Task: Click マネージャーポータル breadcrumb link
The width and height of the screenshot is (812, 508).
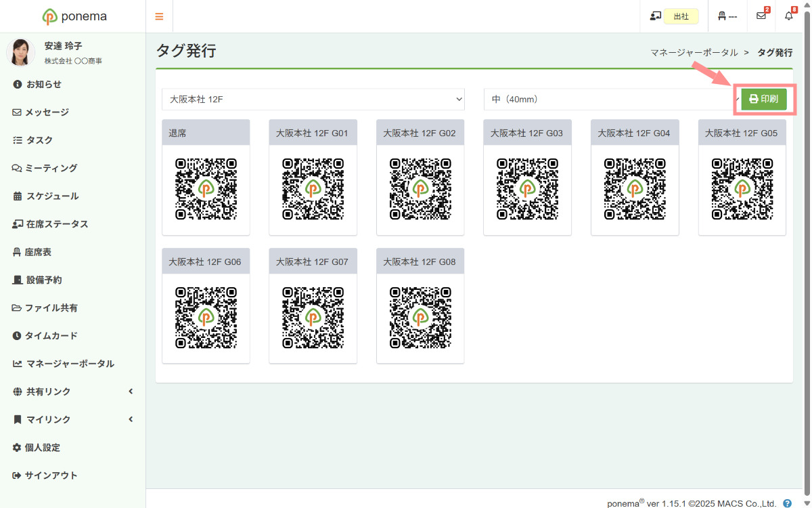Action: point(694,52)
